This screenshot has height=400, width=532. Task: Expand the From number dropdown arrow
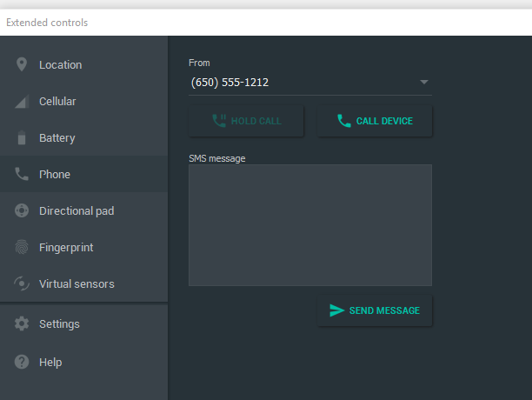click(x=423, y=82)
